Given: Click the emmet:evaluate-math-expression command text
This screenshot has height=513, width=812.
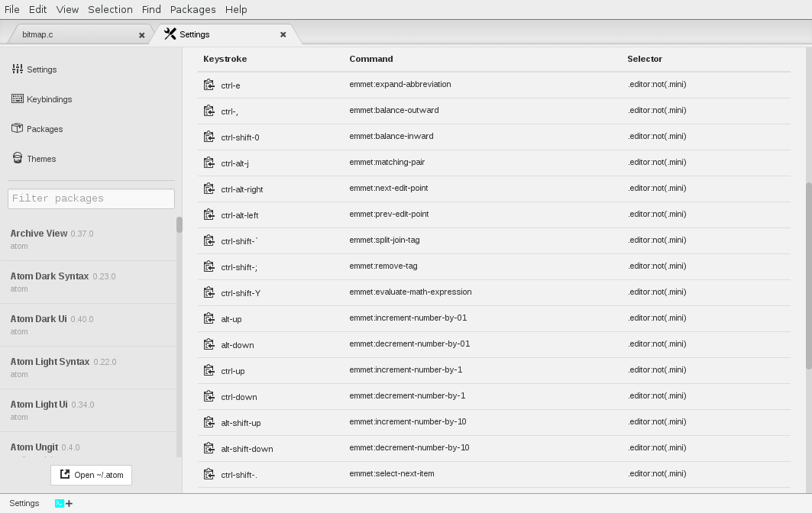Looking at the screenshot, I should [410, 292].
